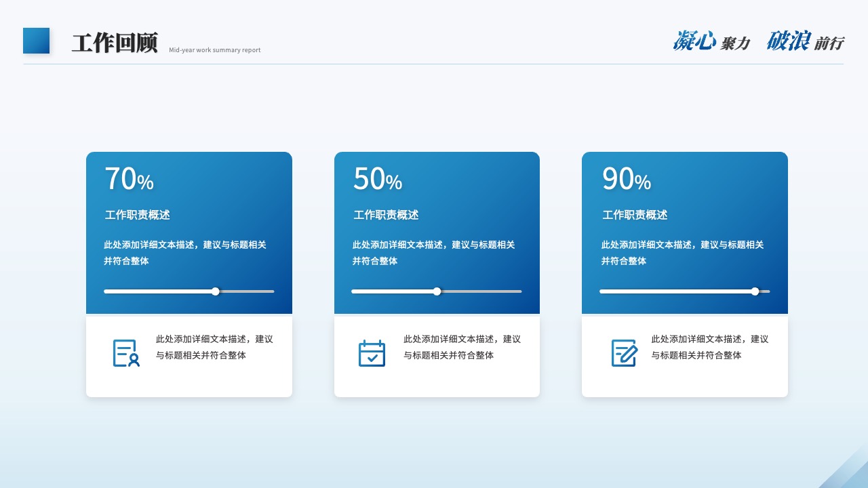Click the 破浪前行 slogan text

click(x=805, y=41)
